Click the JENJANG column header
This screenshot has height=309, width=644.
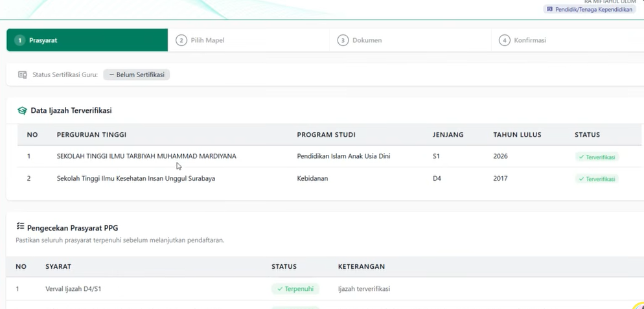tap(448, 135)
